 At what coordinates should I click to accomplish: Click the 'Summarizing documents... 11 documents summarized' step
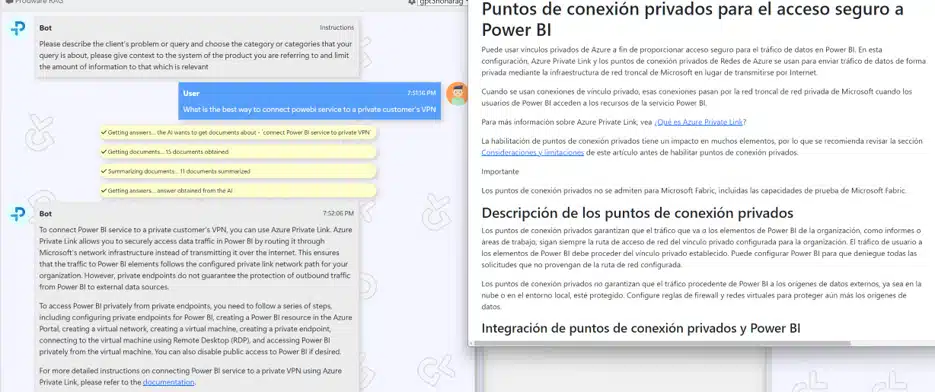238,171
